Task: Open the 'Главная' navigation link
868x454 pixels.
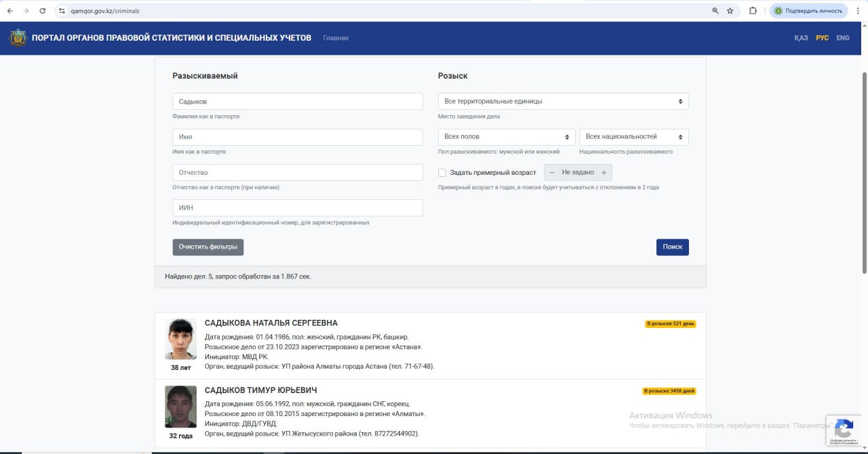Action: [x=336, y=38]
